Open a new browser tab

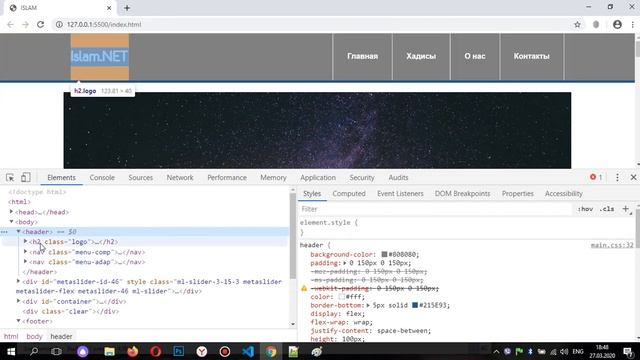(x=127, y=8)
